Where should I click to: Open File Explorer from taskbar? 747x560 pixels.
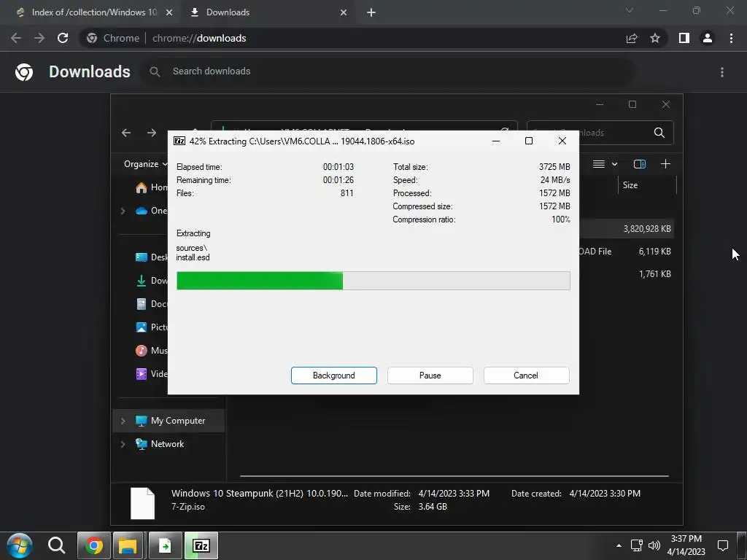click(x=128, y=545)
